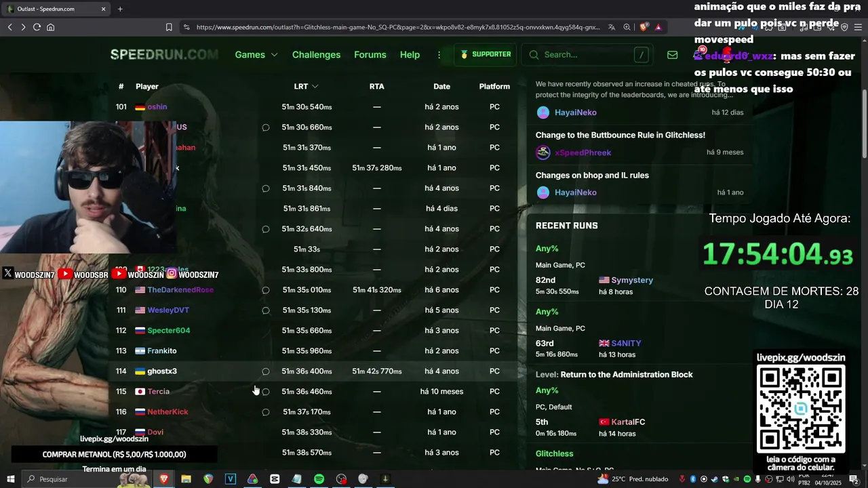The image size is (868, 488).
Task: Open HayaiNeko's profile from 12 days ago post
Action: (x=575, y=113)
